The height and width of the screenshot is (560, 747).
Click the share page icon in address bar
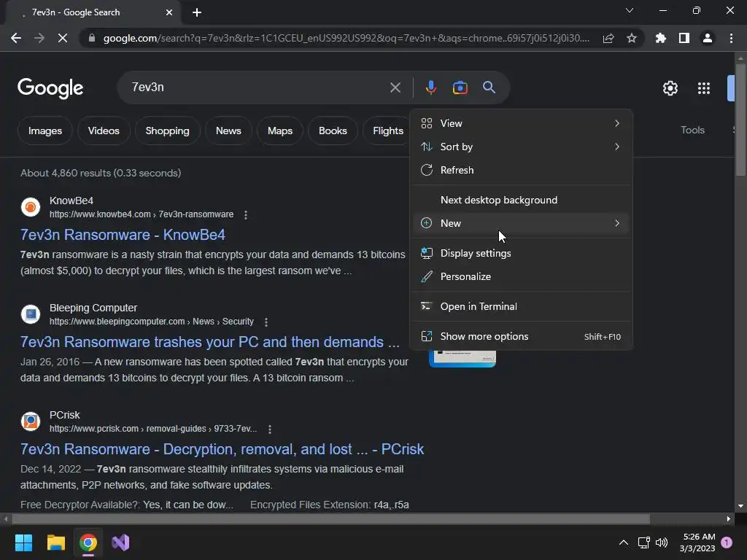[x=608, y=38]
